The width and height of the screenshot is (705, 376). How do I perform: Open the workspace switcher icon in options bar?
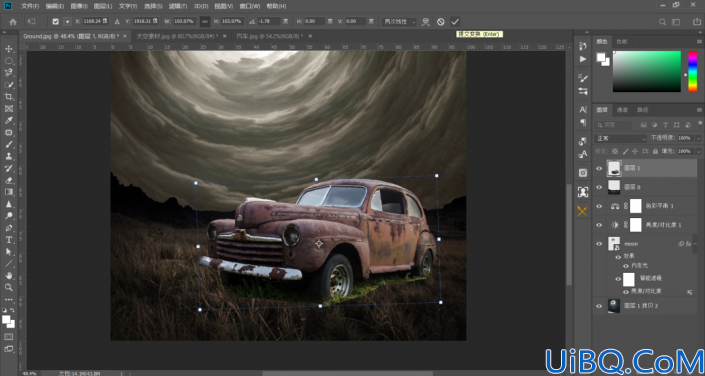tap(676, 22)
